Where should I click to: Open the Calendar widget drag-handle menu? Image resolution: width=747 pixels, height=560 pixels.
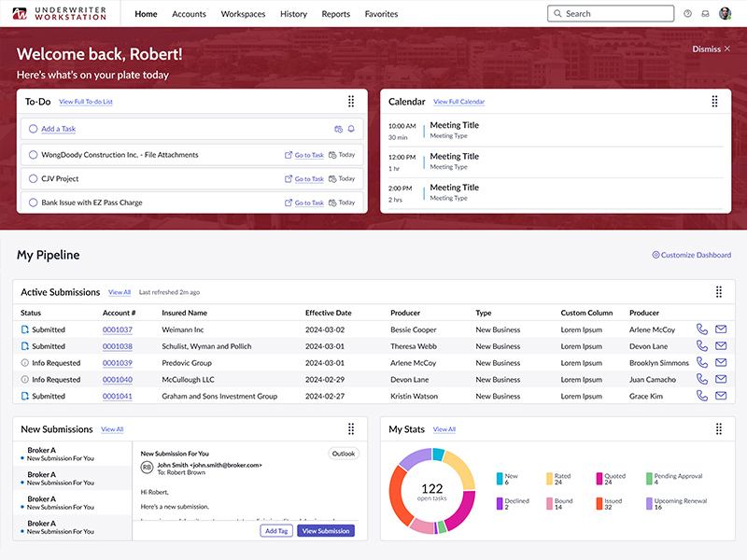715,102
